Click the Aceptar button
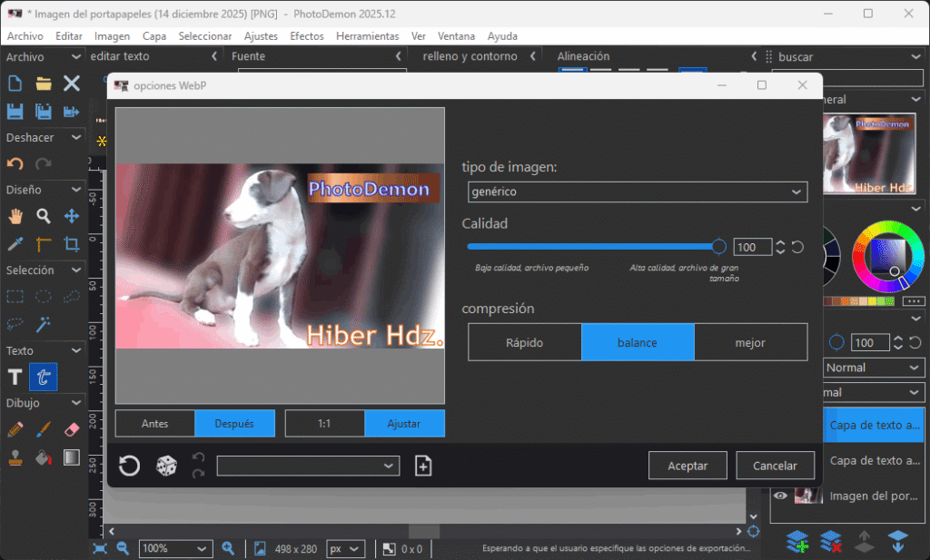The height and width of the screenshot is (560, 930). pos(688,466)
